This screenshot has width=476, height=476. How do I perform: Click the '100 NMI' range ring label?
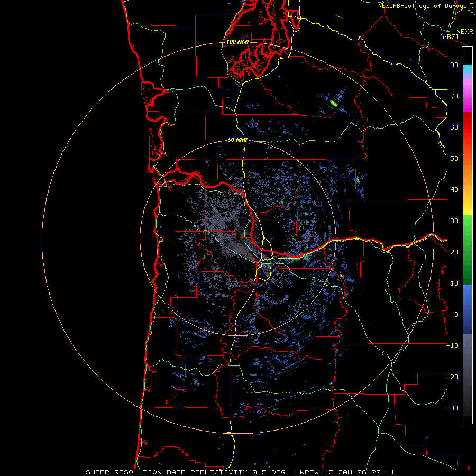click(237, 42)
